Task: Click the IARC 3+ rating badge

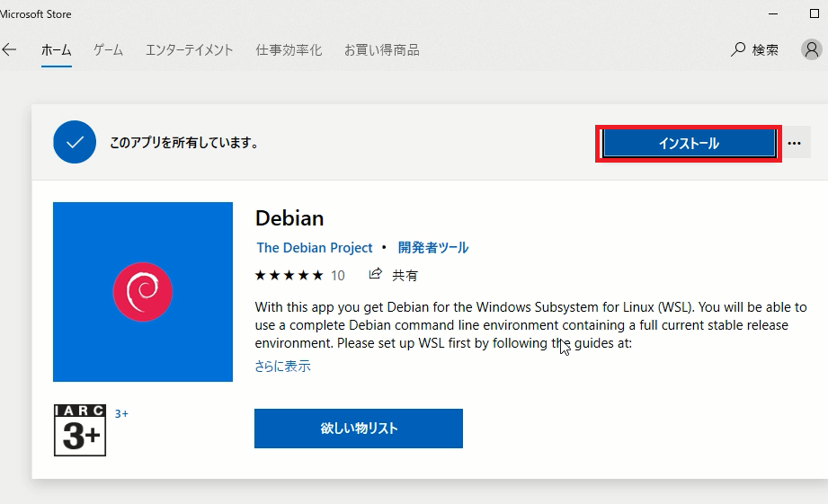Action: coord(80,430)
